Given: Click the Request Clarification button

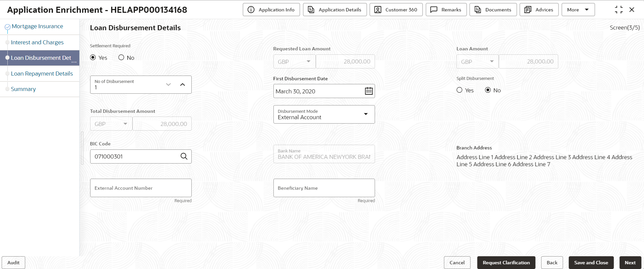Looking at the screenshot, I should [506, 263].
